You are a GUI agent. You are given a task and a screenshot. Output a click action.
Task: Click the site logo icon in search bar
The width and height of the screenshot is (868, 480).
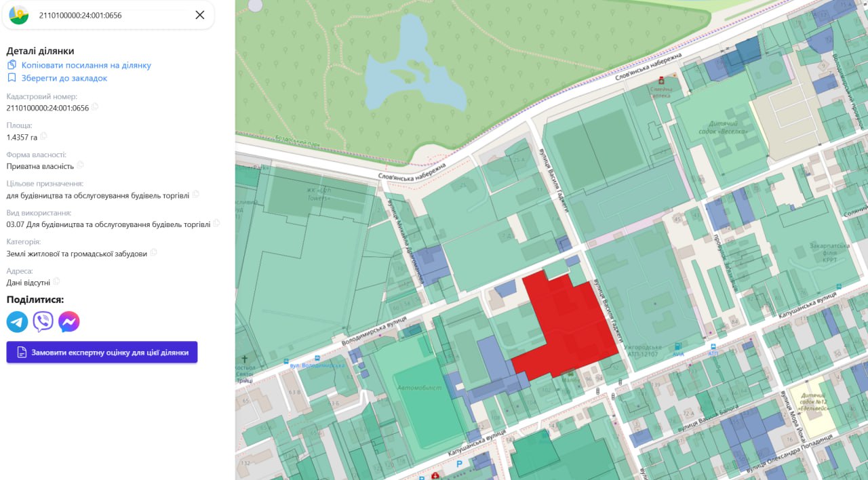(19, 15)
